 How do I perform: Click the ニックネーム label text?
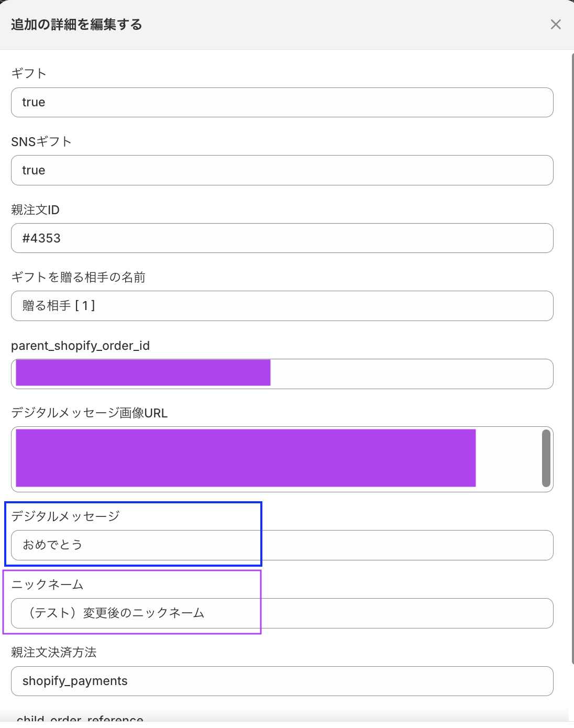[47, 584]
